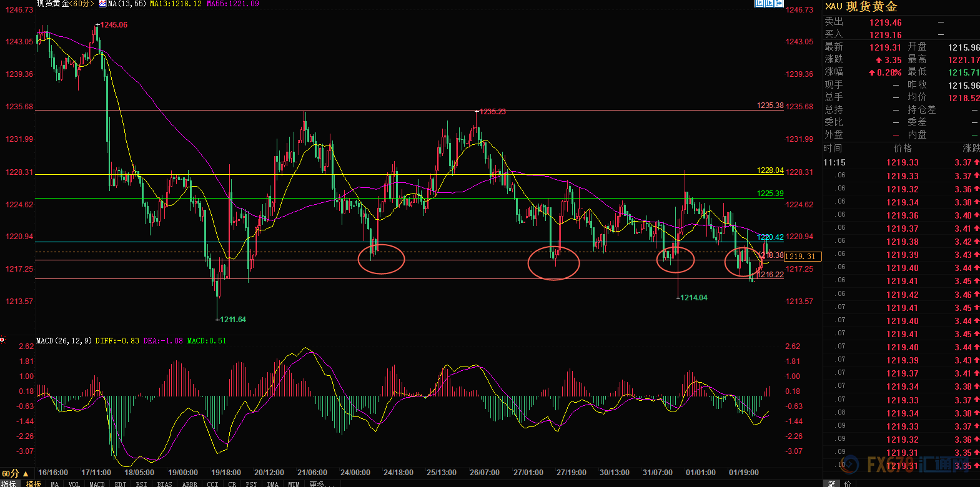Image resolution: width=980 pixels, height=487 pixels.
Task: Click the yellow 1228.04 price line label
Action: pos(770,170)
